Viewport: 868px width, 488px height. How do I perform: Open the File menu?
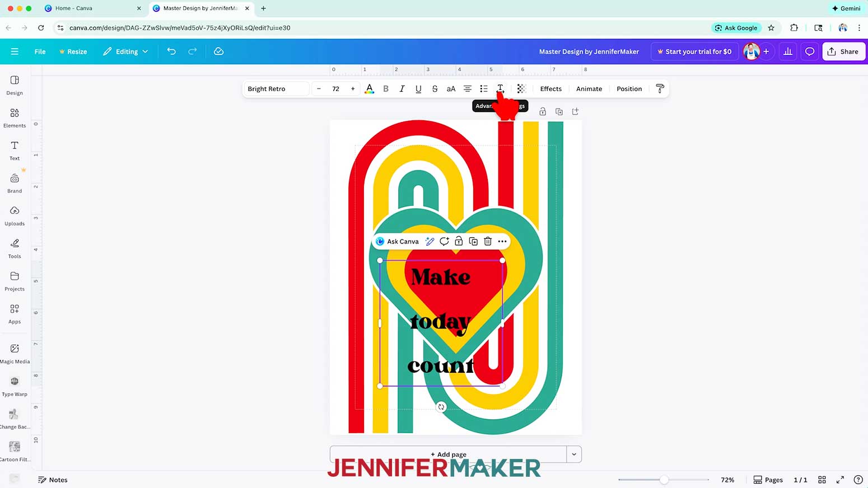pyautogui.click(x=40, y=51)
